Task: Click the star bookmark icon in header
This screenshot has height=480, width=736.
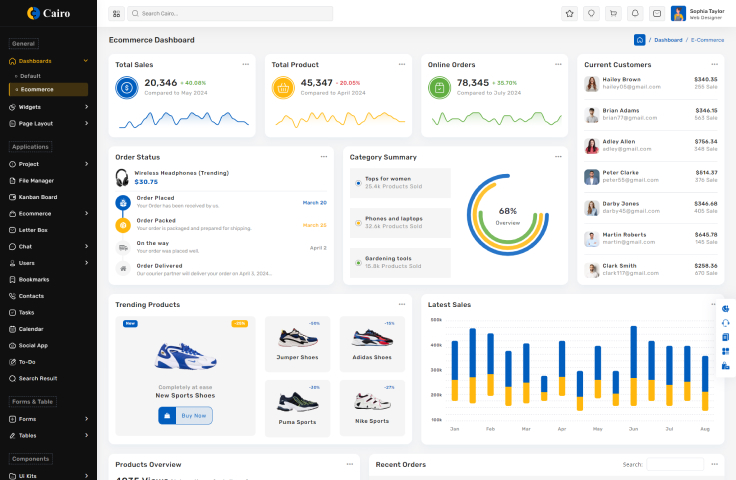Action: pos(569,14)
